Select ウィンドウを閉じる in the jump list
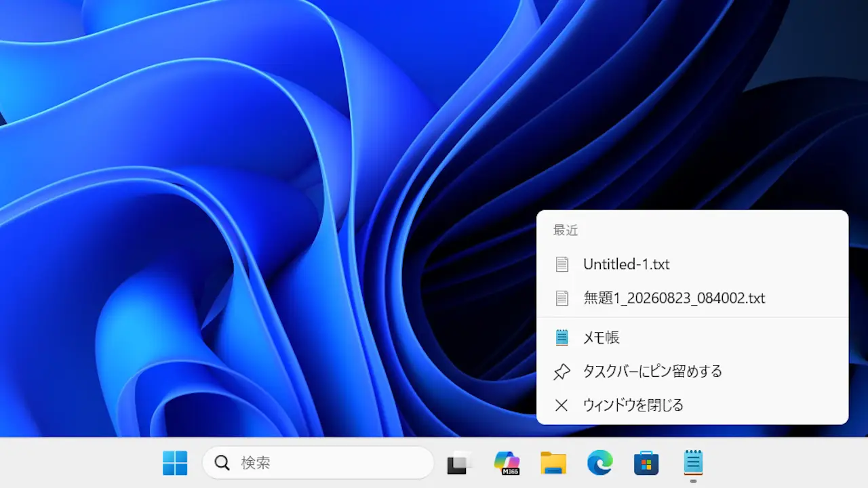Viewport: 868px width, 488px height. [692, 405]
